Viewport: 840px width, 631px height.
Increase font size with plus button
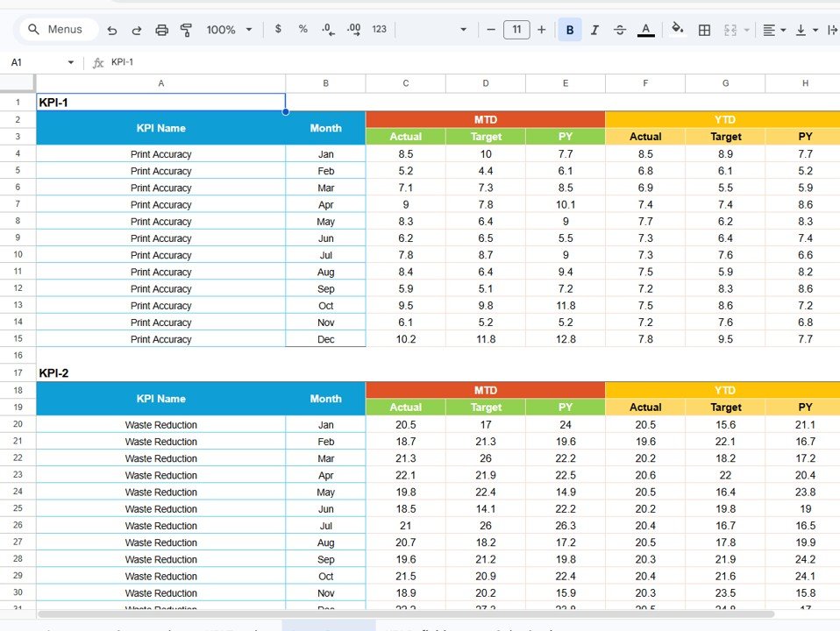541,29
